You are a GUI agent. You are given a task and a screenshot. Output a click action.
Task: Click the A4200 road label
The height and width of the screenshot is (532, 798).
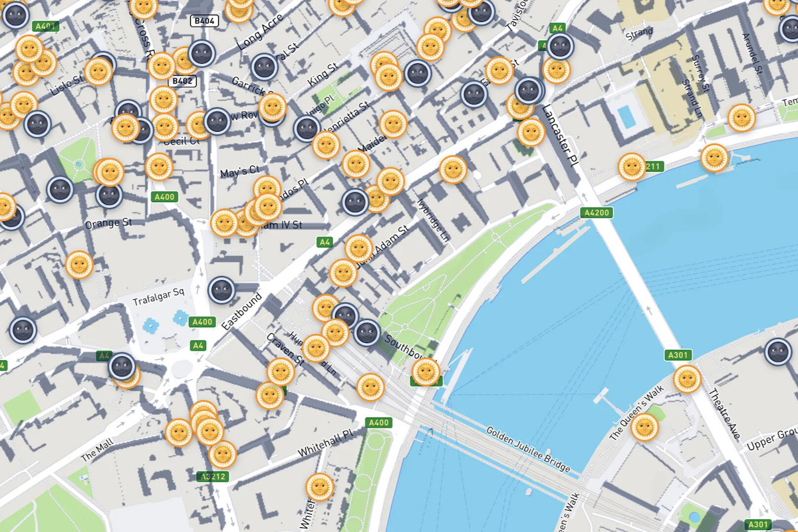point(597,213)
